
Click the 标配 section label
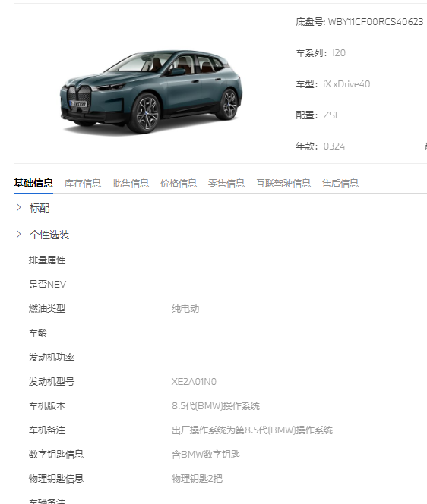coord(40,208)
